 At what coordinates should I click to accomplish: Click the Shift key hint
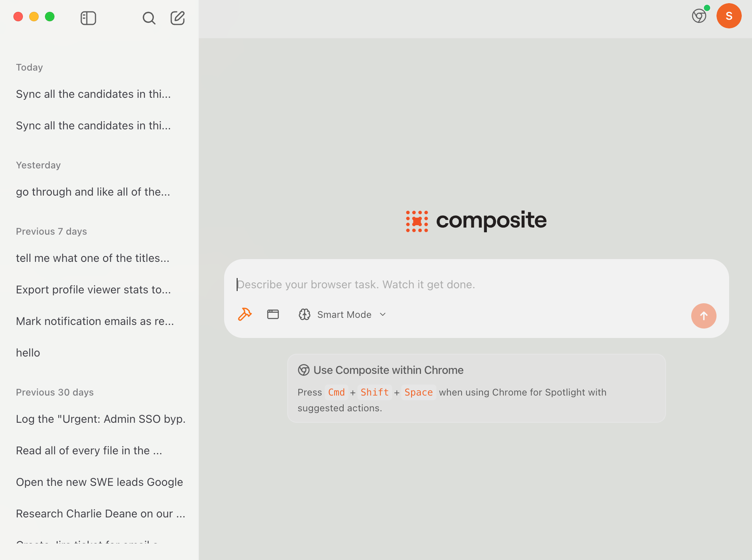click(x=375, y=392)
